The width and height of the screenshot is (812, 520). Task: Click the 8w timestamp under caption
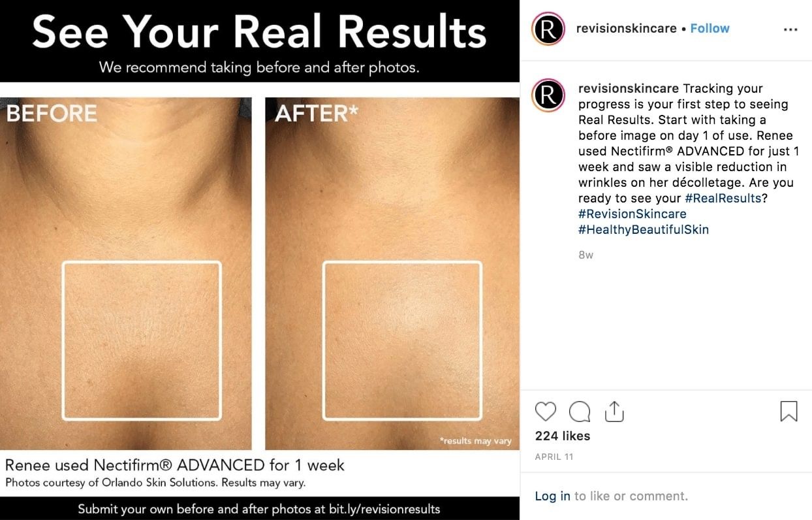click(586, 255)
